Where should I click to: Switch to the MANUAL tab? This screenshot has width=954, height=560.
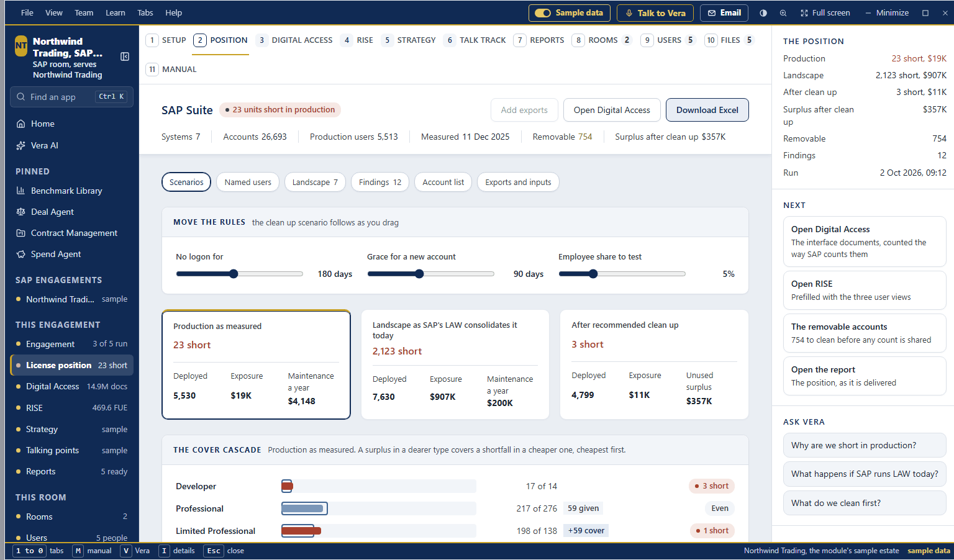(171, 70)
